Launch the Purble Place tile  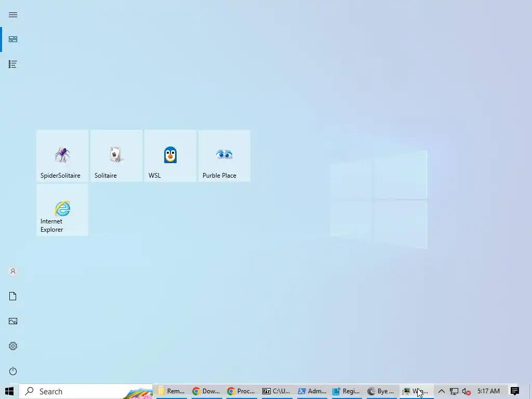tap(224, 156)
